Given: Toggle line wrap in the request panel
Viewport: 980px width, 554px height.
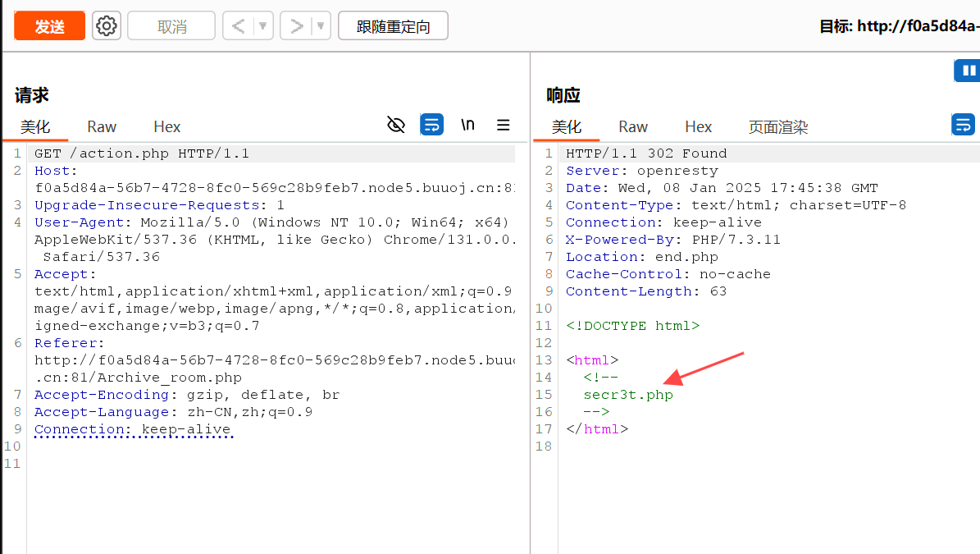Looking at the screenshot, I should 432,125.
